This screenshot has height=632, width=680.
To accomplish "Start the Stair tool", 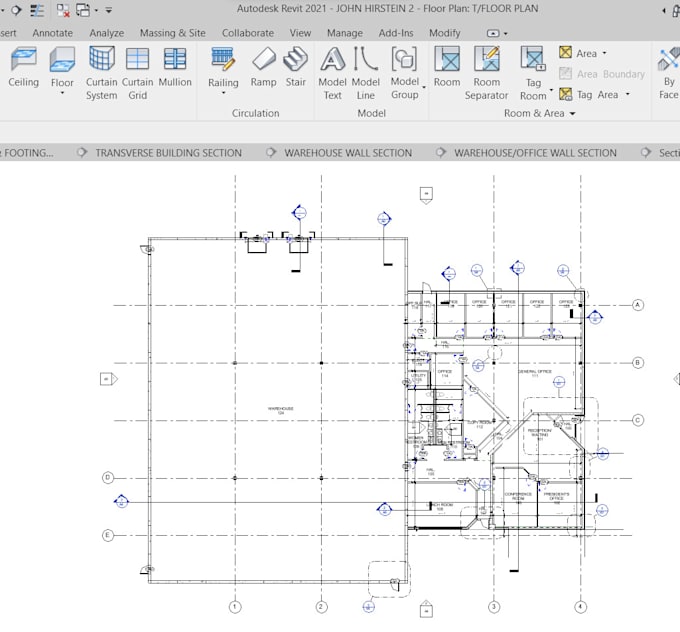I will tap(295, 67).
